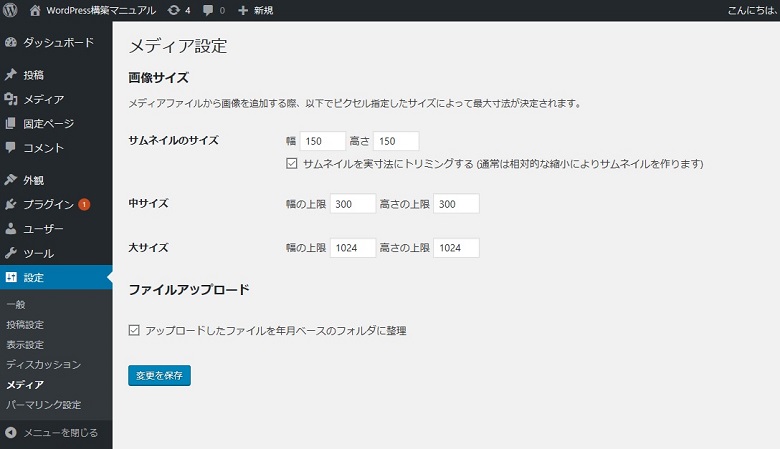Click 新規 in admin bar
780x449 pixels.
[x=263, y=10]
